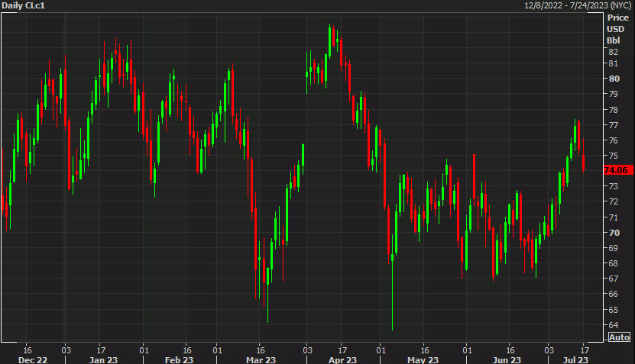The width and height of the screenshot is (635, 364).
Task: Click the 03 tick for early April
Action: tap(308, 350)
